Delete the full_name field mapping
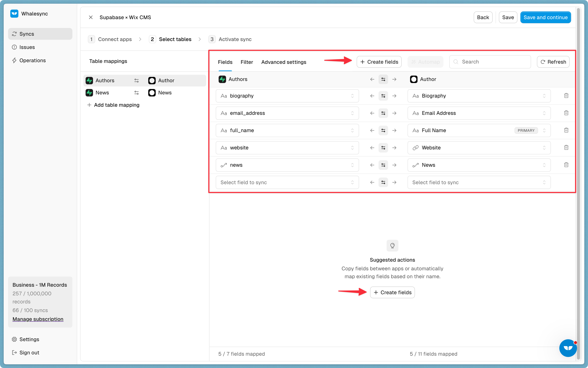 click(x=566, y=130)
